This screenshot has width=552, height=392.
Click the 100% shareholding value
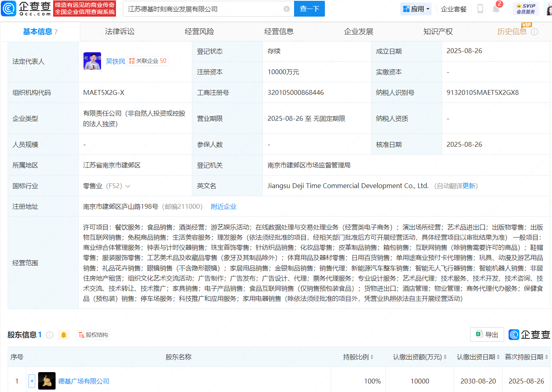(372, 381)
